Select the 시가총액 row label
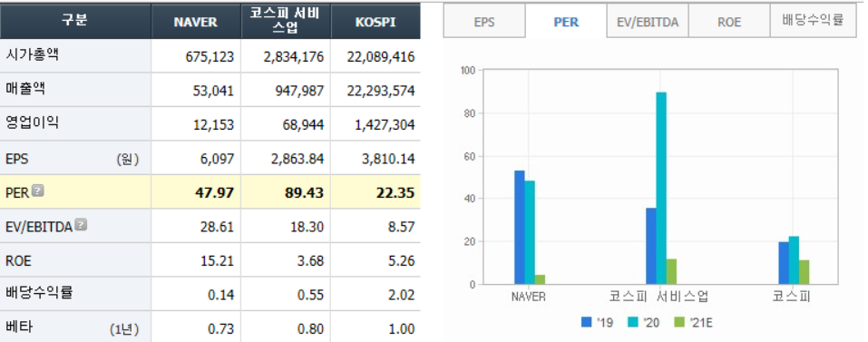This screenshot has width=868, height=342. tap(32, 55)
